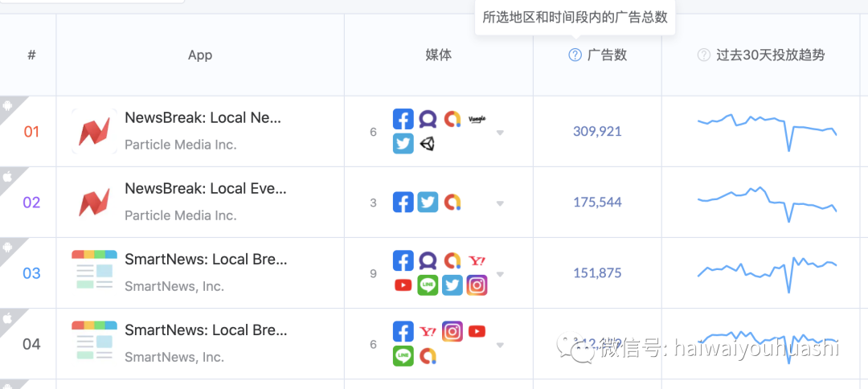The height and width of the screenshot is (389, 868).
Task: Click the help icon beside 广告数
Action: coord(575,55)
